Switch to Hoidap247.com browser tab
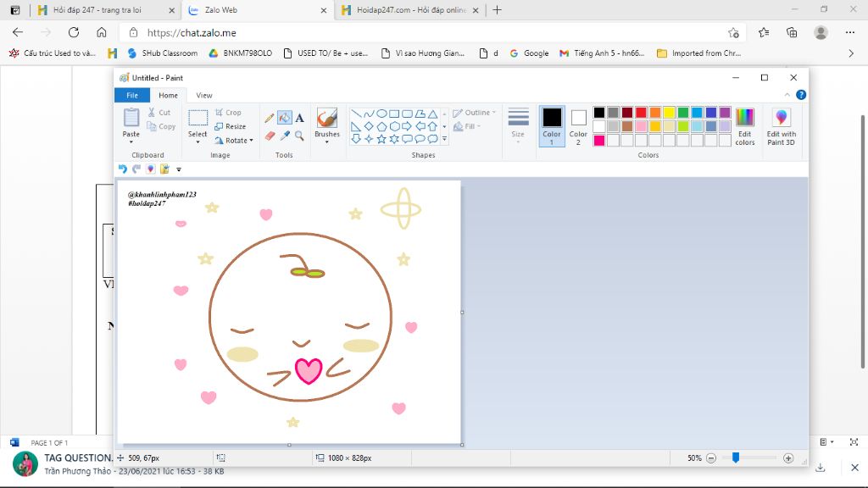 [x=409, y=10]
